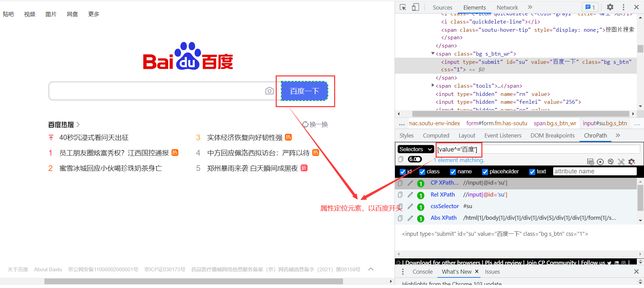This screenshot has width=644, height=288.
Task: Click the ChroPath record circle icon
Action: pyautogui.click(x=600, y=162)
